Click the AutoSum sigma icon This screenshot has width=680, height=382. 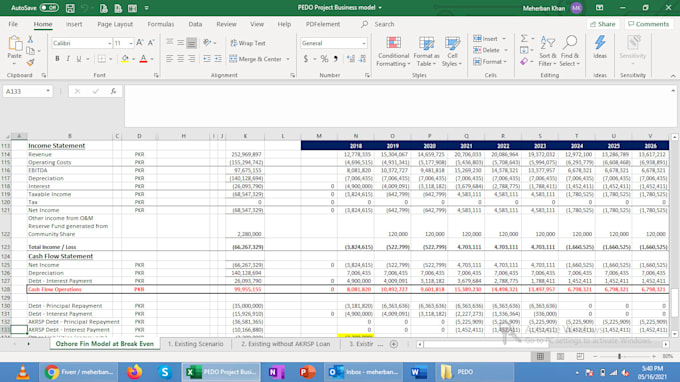pos(524,39)
